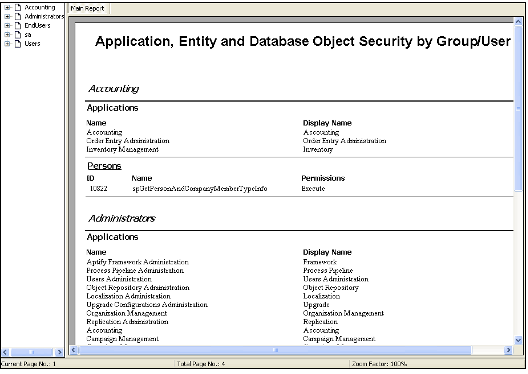Click the report title heading
This screenshot has height=374, width=528.
tap(303, 41)
